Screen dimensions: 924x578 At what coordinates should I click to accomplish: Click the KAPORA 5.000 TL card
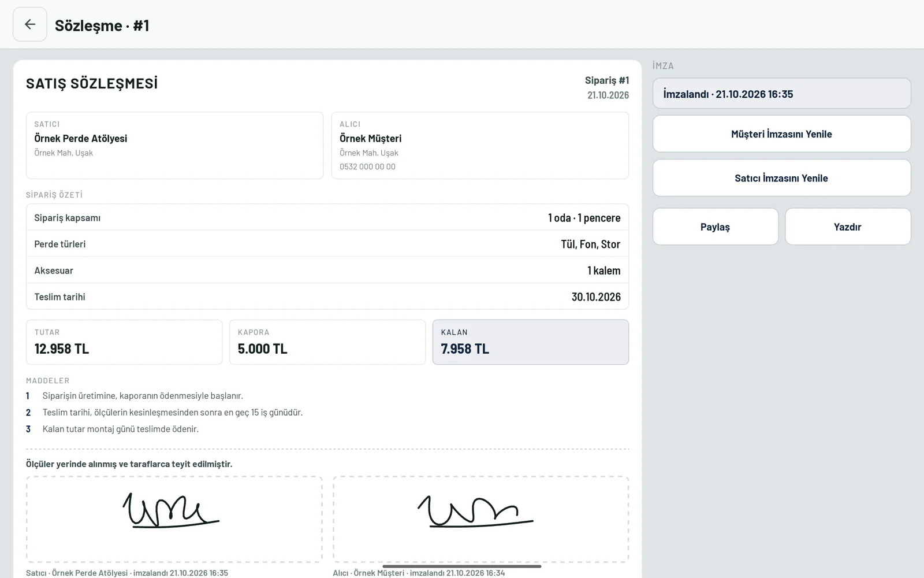327,342
